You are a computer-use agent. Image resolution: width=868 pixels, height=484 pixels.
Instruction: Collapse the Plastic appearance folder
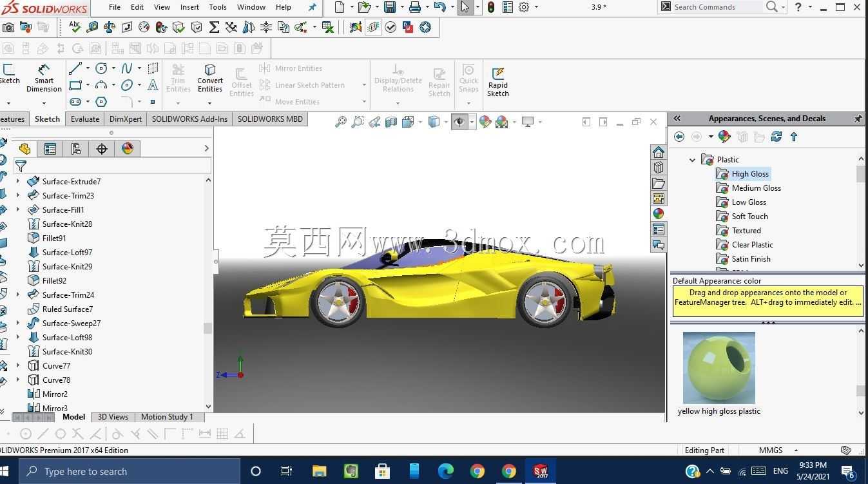point(693,160)
